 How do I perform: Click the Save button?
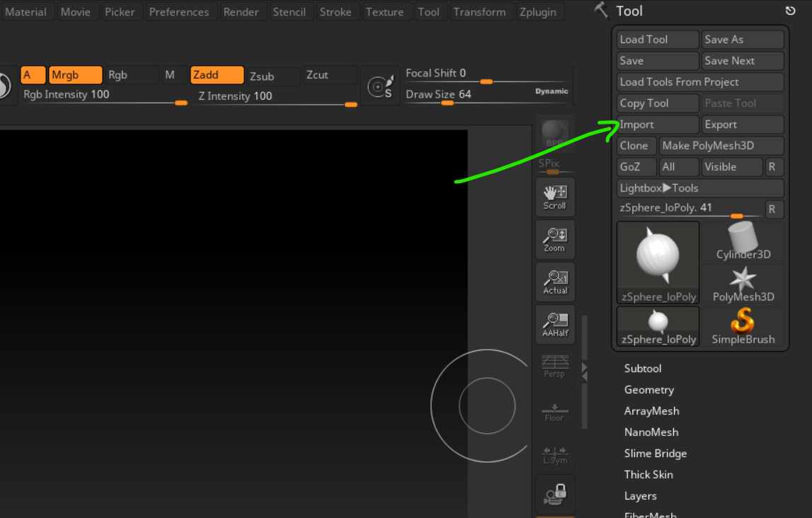coord(658,61)
